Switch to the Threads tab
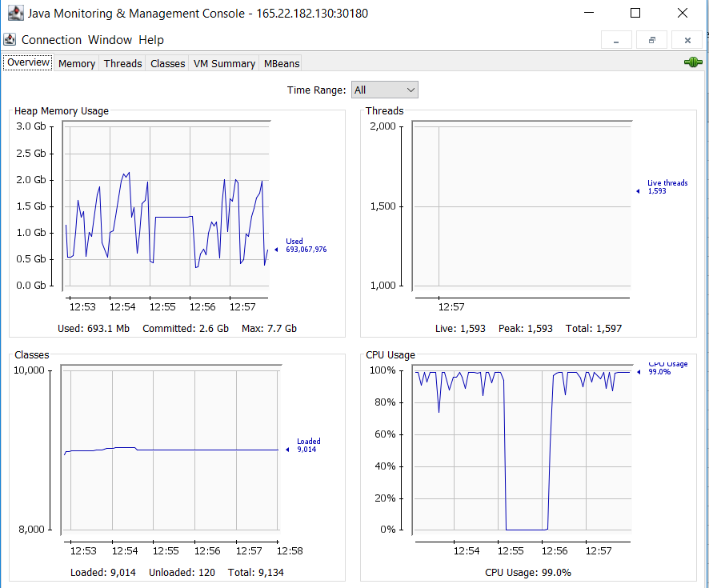709x588 pixels. coord(122,63)
